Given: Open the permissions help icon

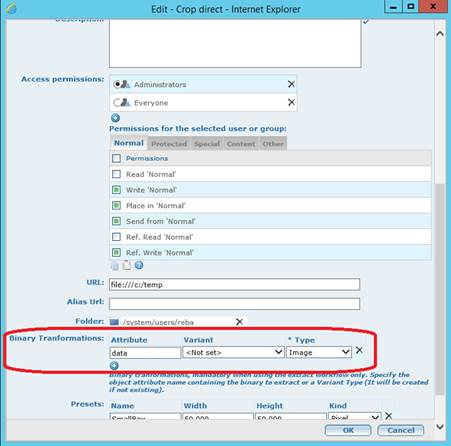Looking at the screenshot, I should (139, 265).
